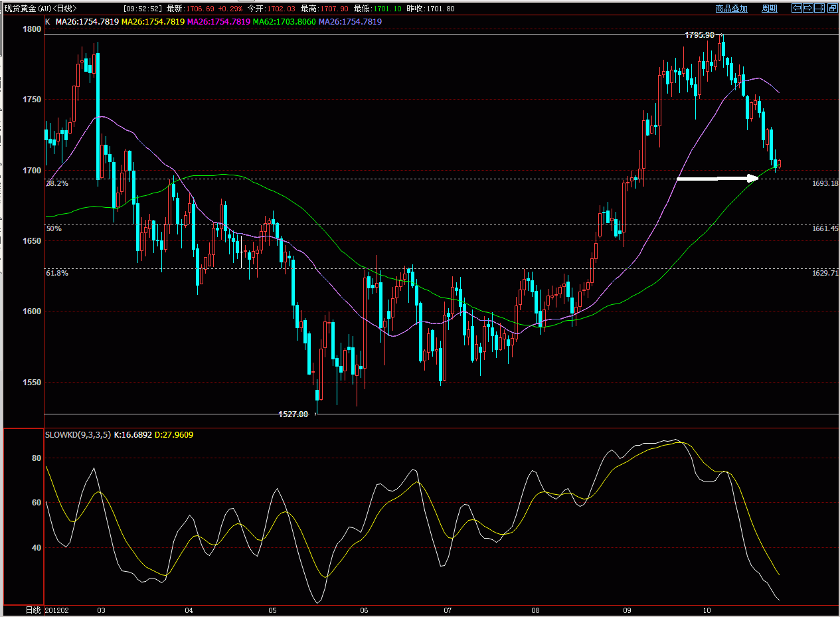Image resolution: width=840 pixels, height=617 pixels.
Task: Click the 61.8% Fibonacci level label
Action: pos(56,273)
